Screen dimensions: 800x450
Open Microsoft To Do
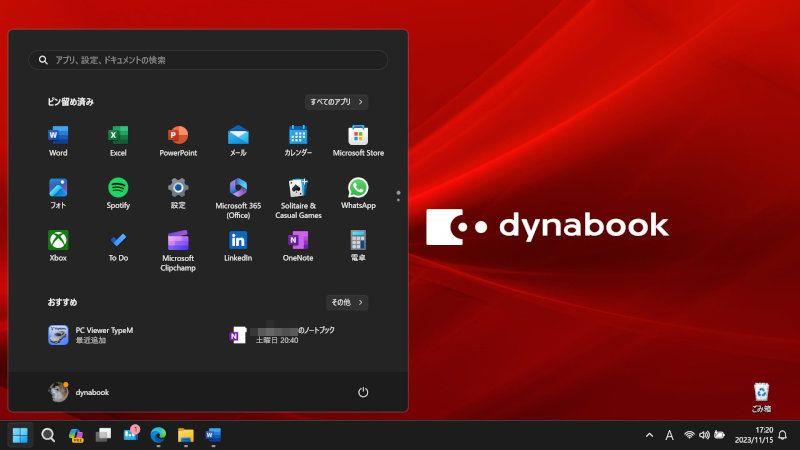[x=118, y=246]
